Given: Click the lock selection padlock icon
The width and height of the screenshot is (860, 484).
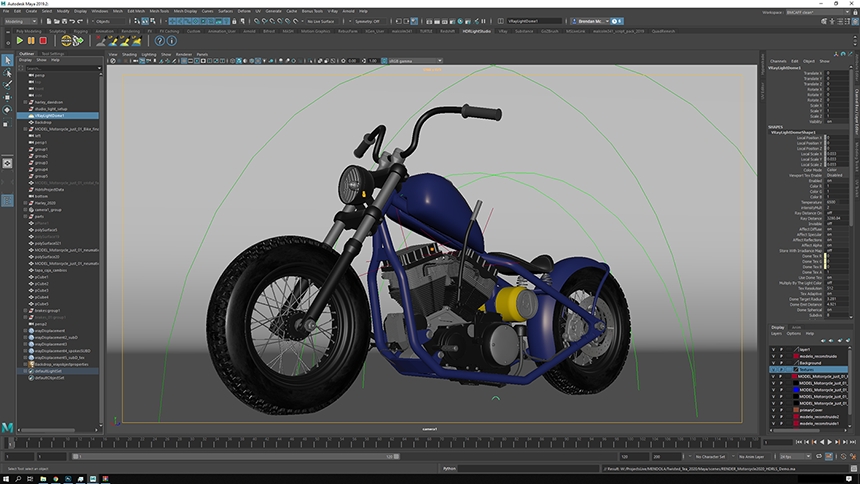Looking at the screenshot, I should point(234,21).
